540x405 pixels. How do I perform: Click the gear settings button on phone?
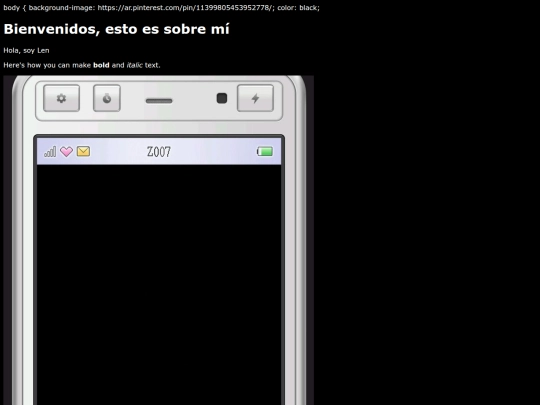[x=61, y=98]
